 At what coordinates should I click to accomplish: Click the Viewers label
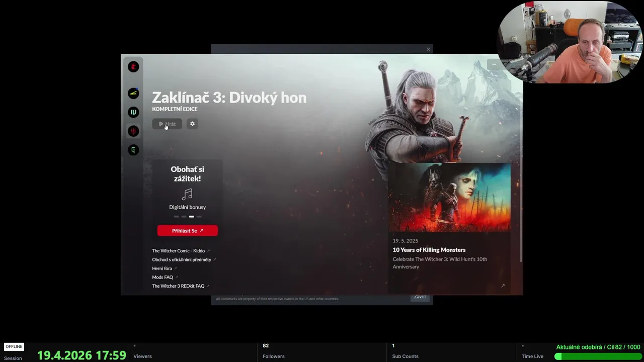pyautogui.click(x=142, y=356)
